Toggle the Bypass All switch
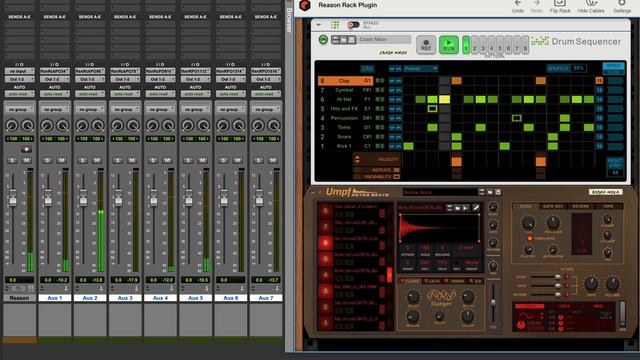640x360 pixels. click(x=353, y=25)
